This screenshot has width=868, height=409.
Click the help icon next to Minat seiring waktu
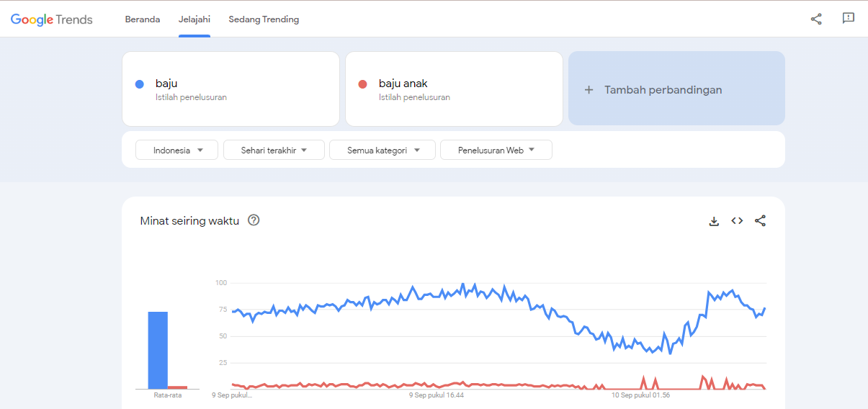click(x=254, y=220)
